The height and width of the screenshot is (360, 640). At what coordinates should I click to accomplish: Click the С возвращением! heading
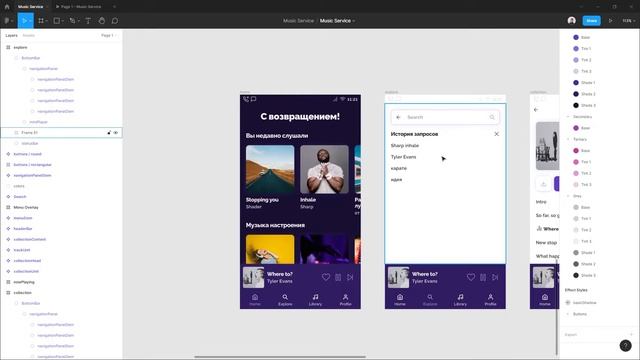point(300,116)
